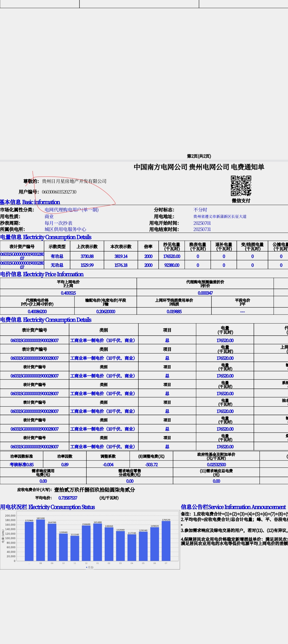288x644 pixels.
Task: Click the tallest chart bar labeled 183100
Action: pyautogui.click(x=41, y=539)
